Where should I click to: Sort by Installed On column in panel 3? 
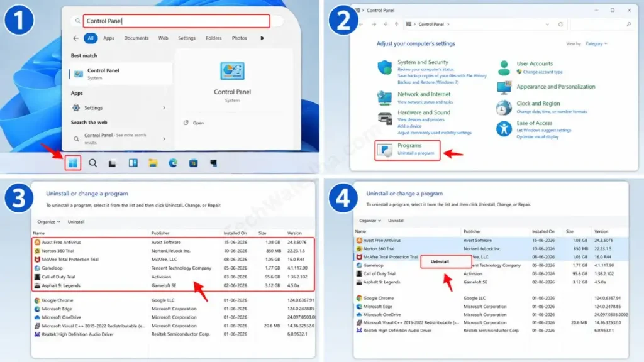[x=235, y=233]
